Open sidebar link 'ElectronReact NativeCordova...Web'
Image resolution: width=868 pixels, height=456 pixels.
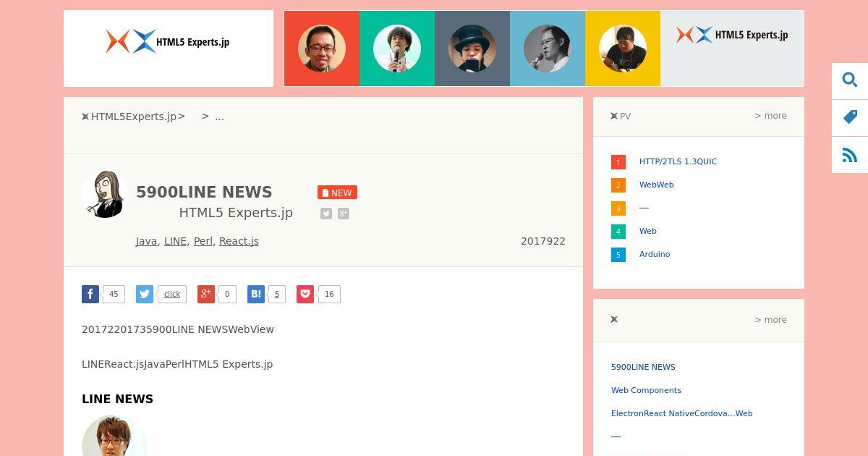pos(681,414)
